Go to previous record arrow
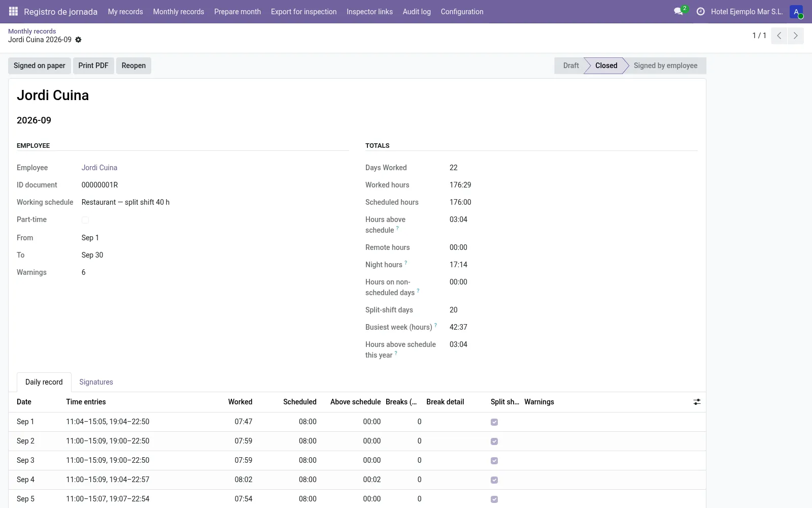This screenshot has height=508, width=812. tap(779, 36)
